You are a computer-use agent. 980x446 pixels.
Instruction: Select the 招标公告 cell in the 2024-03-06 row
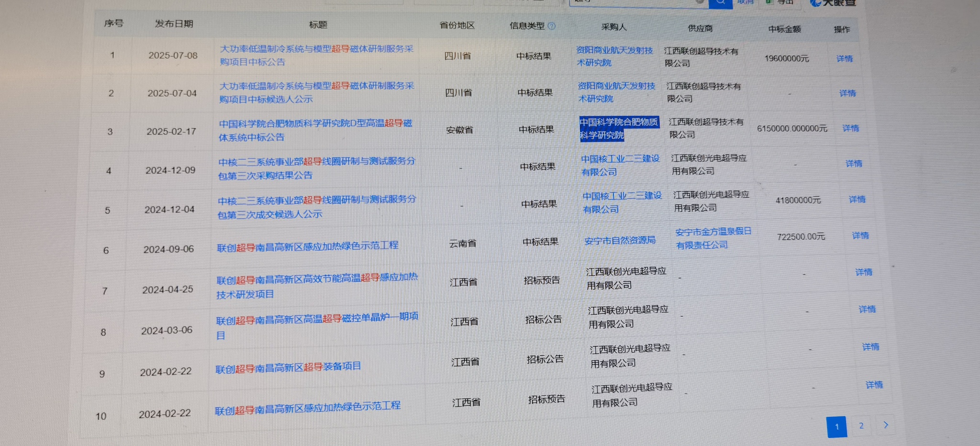pyautogui.click(x=543, y=320)
